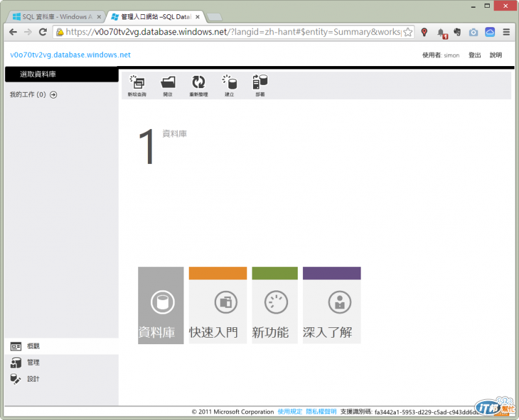519x420 pixels.
Task: Open the 快速入門 quick start tile
Action: point(218,305)
